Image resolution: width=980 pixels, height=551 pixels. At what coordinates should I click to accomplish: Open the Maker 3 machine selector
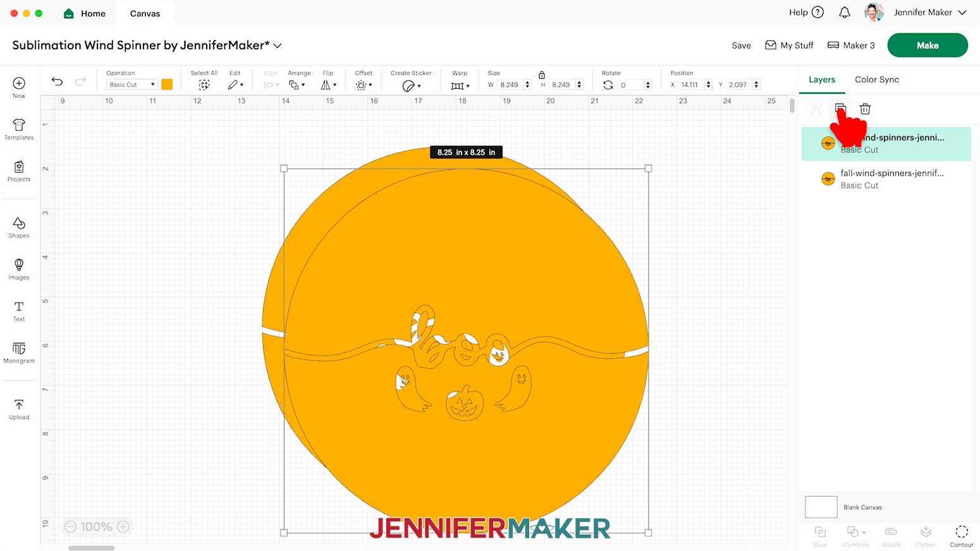851,45
